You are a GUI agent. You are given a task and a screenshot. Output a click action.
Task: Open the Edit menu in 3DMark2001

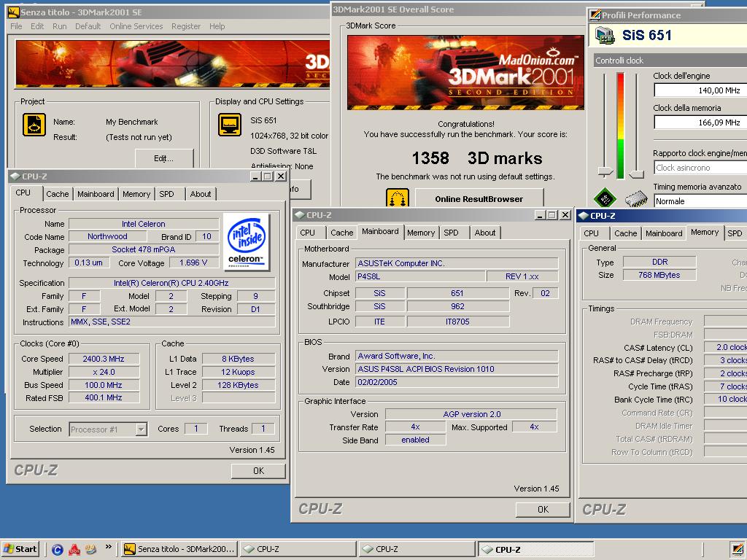37,26
